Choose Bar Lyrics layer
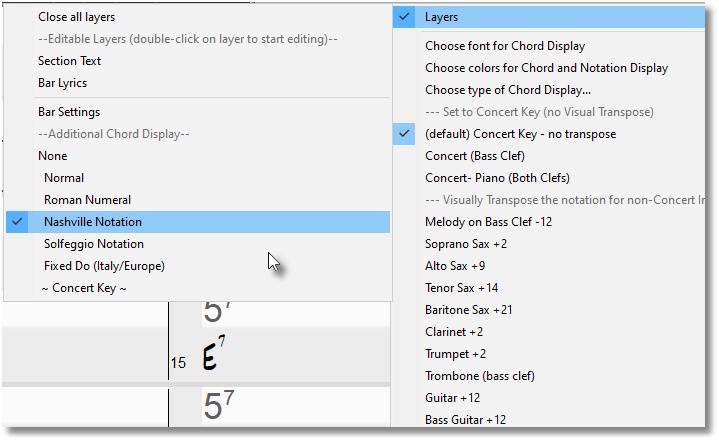 62,83
